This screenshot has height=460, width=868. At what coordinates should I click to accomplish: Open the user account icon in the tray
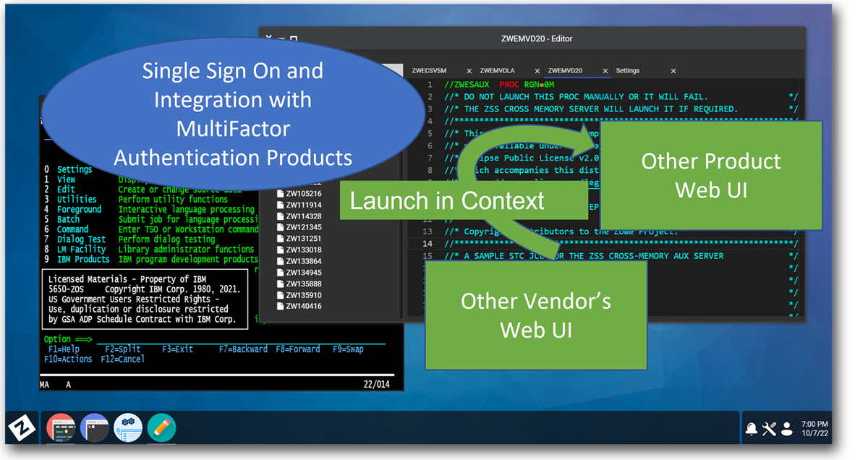point(787,427)
